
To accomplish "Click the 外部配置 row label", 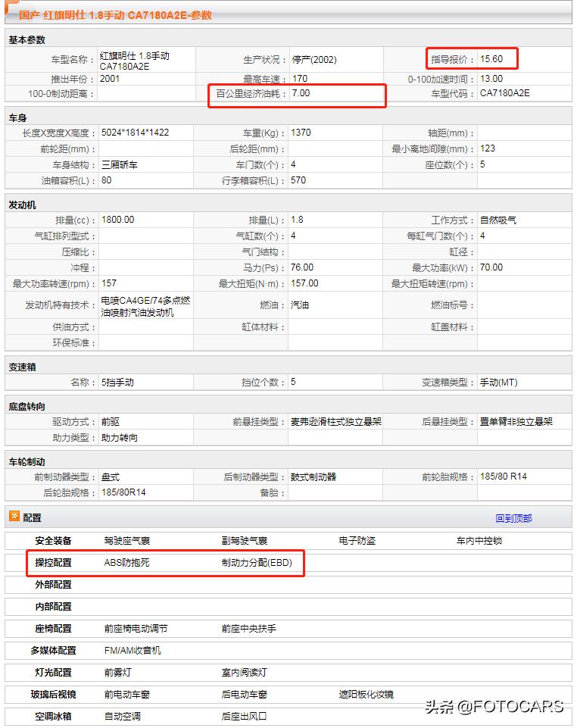I will coord(53,585).
